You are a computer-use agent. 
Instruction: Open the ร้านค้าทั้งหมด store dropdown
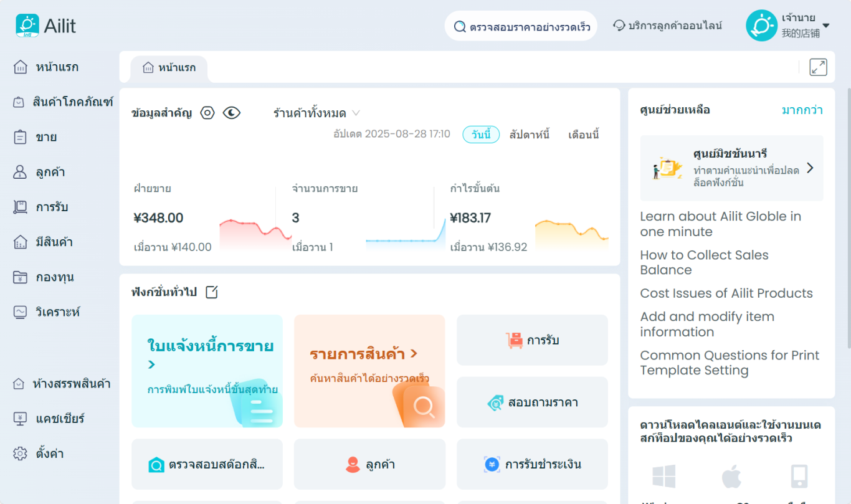[316, 113]
